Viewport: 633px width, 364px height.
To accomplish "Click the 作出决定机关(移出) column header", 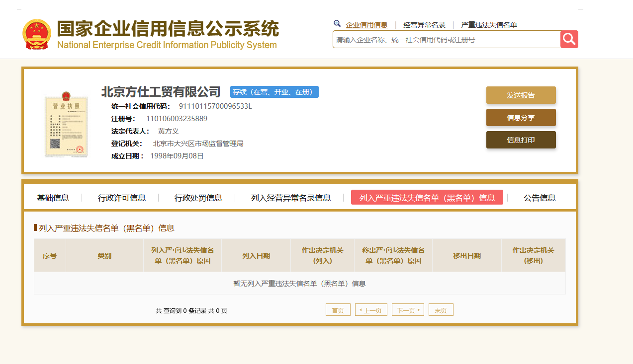I will point(534,256).
